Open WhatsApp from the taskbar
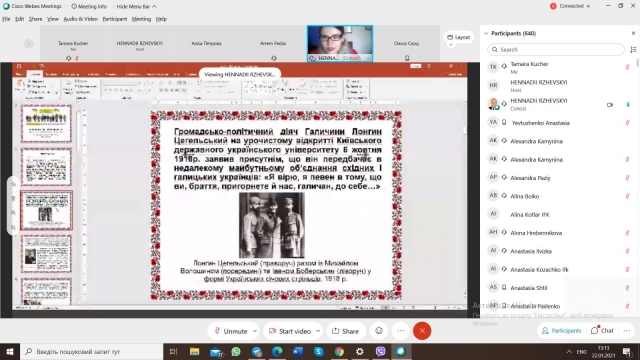This screenshot has width=640, height=360. click(x=236, y=351)
